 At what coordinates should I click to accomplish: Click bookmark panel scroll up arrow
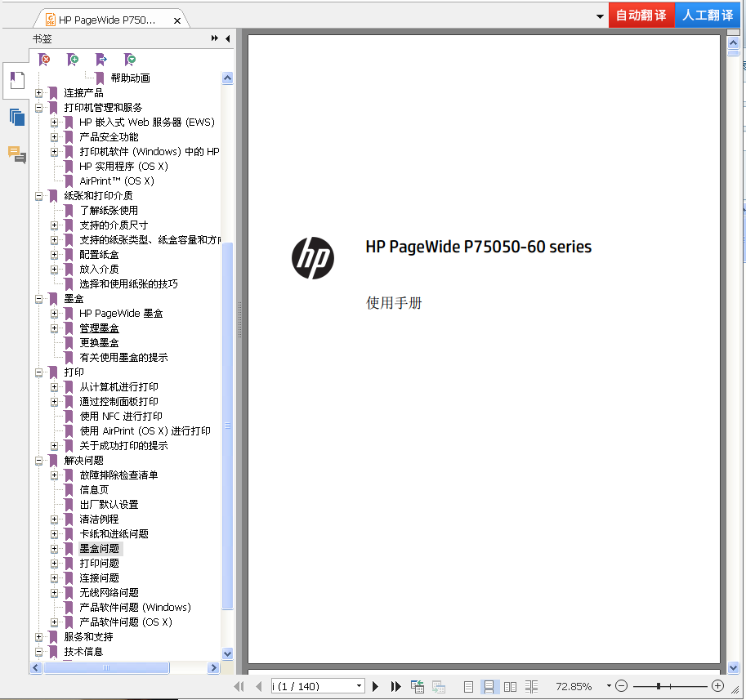(x=227, y=78)
